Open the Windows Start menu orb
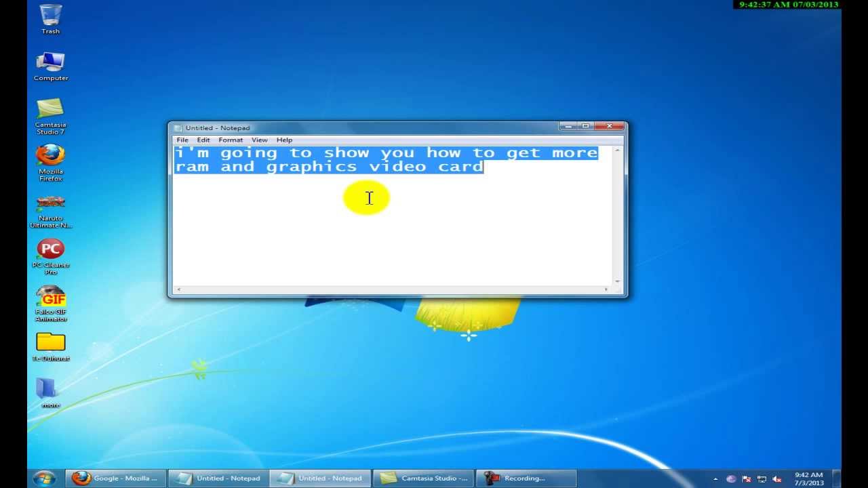 click(45, 478)
